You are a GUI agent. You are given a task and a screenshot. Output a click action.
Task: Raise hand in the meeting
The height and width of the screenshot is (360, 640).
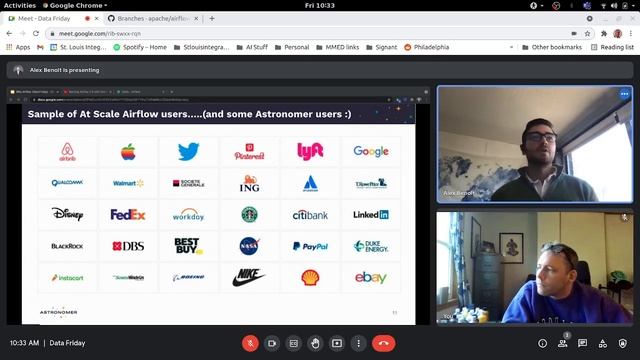(315, 343)
